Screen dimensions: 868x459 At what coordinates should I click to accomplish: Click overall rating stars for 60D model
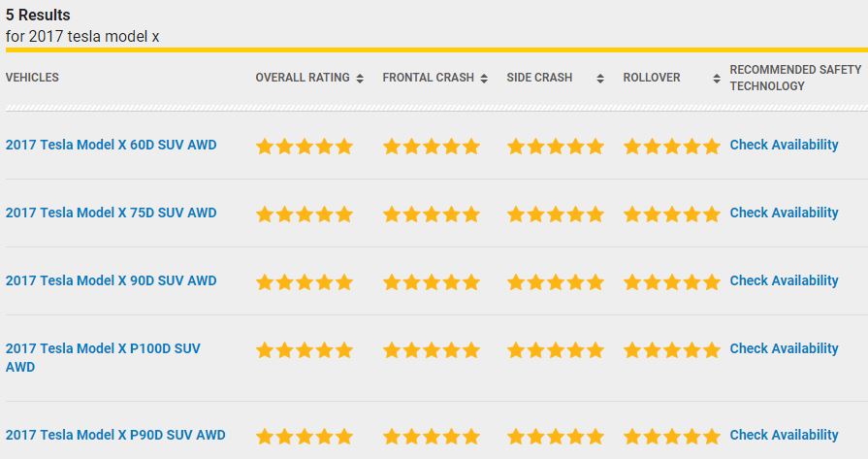pos(305,147)
